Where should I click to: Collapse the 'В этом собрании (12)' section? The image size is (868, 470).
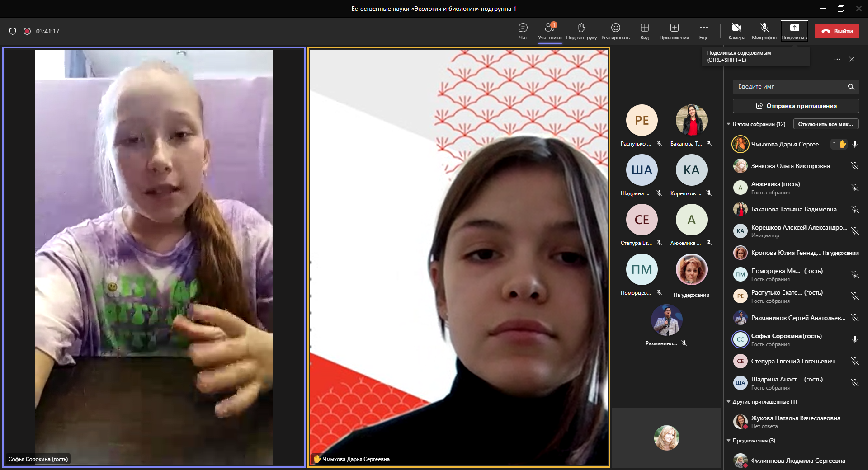pyautogui.click(x=729, y=124)
